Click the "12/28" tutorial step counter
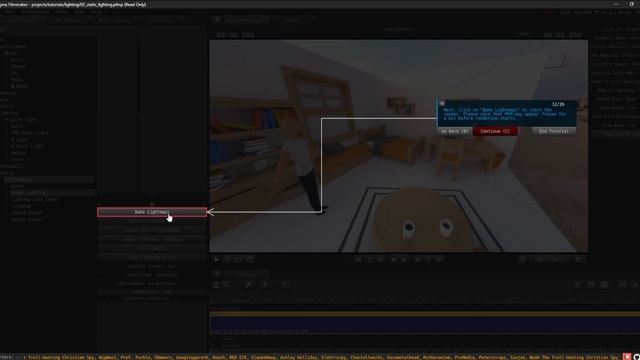640x360 pixels. pos(558,104)
